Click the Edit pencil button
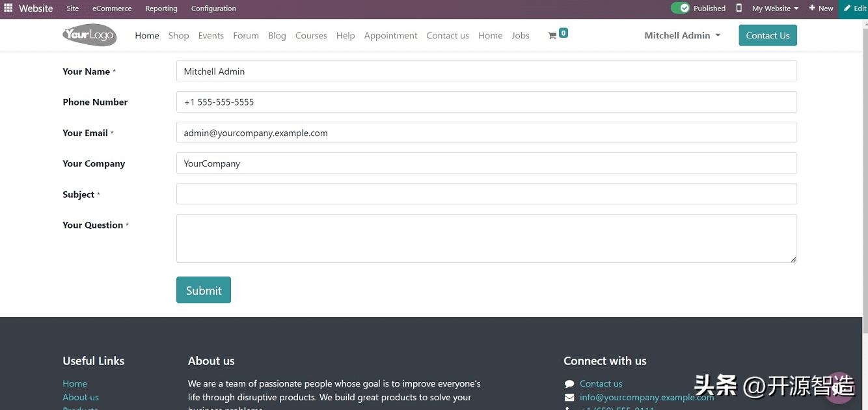Screen dimensions: 868x410 855,8
